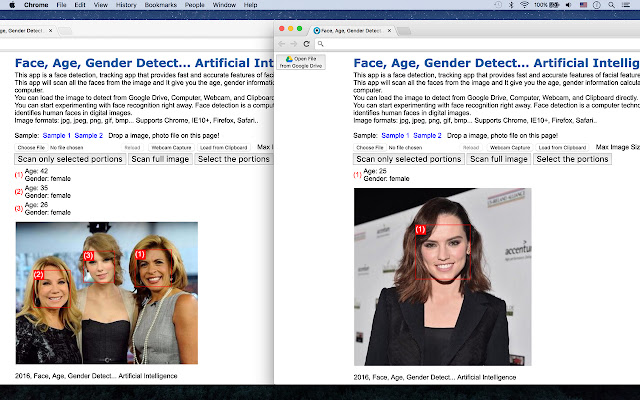The image size is (640, 400).
Task: Open Bluetooth status menu icon
Action: pyautogui.click(x=511, y=5)
